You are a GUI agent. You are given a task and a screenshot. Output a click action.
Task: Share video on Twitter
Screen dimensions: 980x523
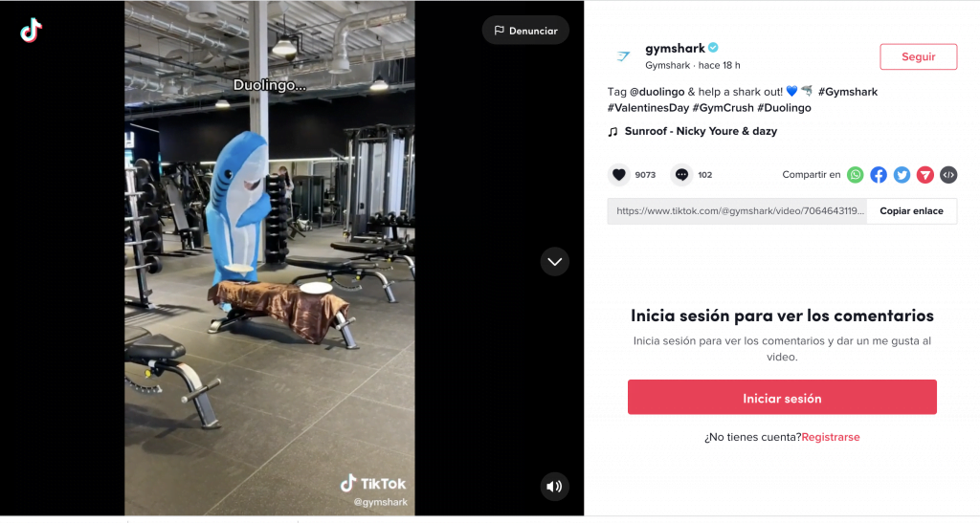(x=902, y=175)
